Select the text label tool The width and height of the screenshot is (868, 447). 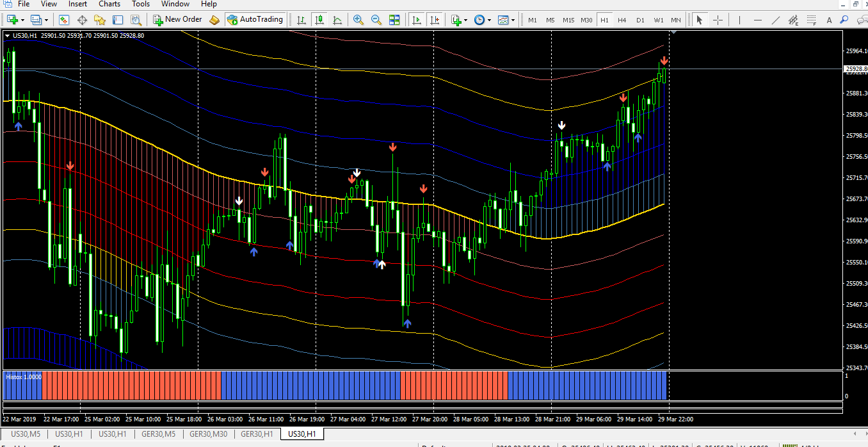point(829,20)
